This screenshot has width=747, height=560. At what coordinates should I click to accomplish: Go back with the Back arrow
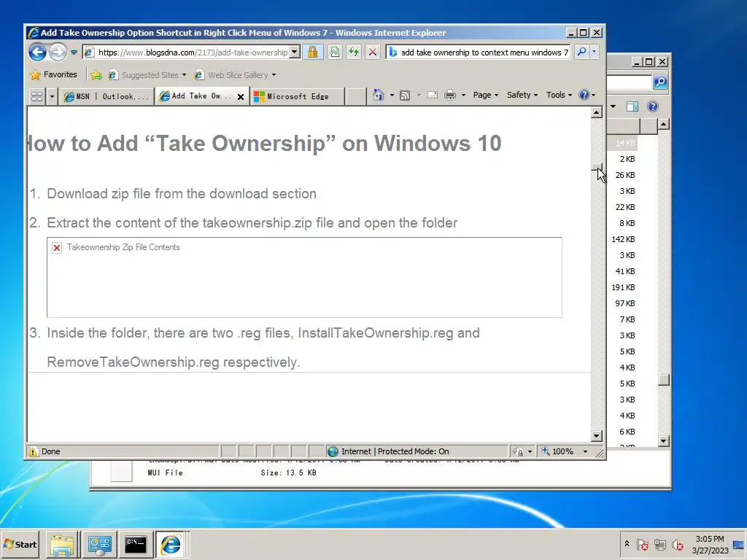(38, 52)
